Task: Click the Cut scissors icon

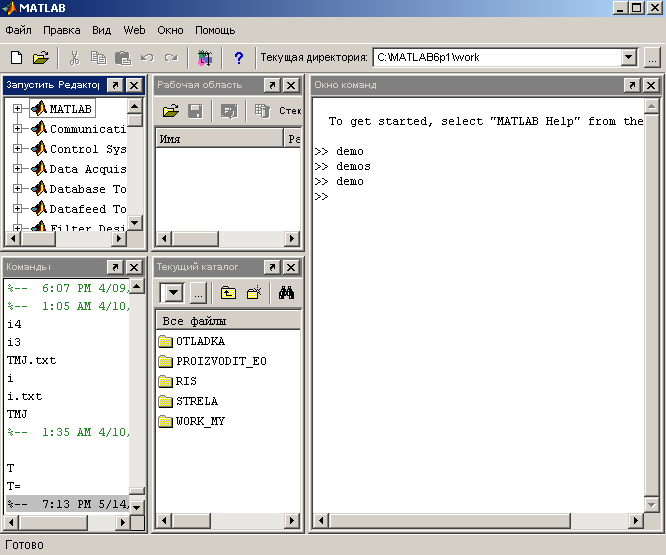Action: point(74,58)
